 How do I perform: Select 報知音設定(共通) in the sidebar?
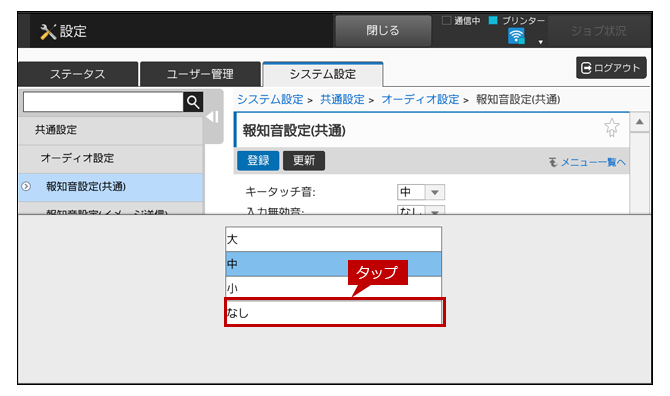[x=111, y=187]
